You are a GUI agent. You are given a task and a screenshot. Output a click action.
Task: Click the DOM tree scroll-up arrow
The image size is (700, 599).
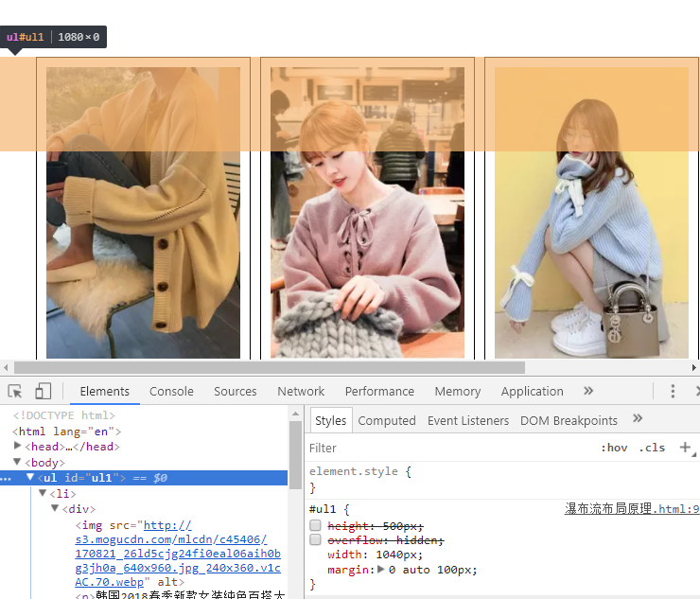coord(295,414)
